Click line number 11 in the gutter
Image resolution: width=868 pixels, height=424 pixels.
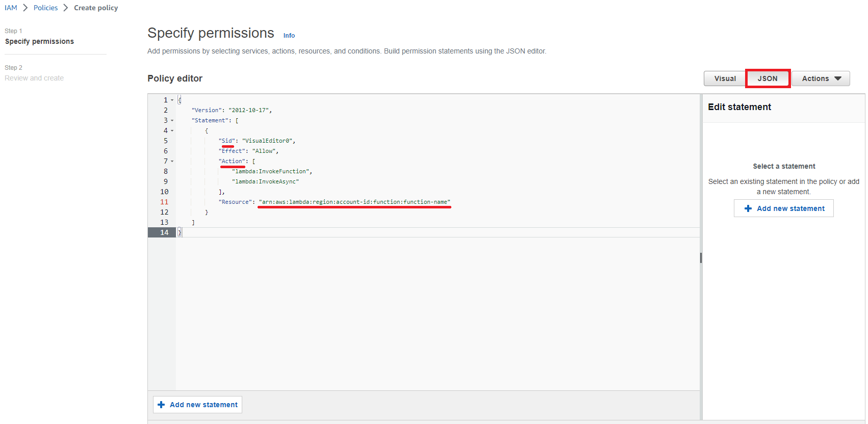(x=164, y=202)
